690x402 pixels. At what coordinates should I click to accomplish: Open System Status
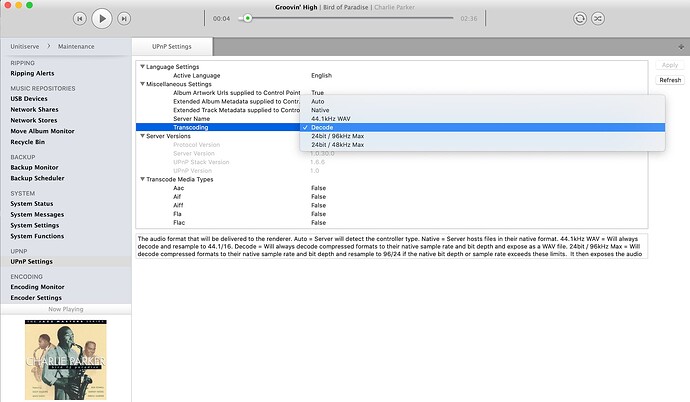32,204
